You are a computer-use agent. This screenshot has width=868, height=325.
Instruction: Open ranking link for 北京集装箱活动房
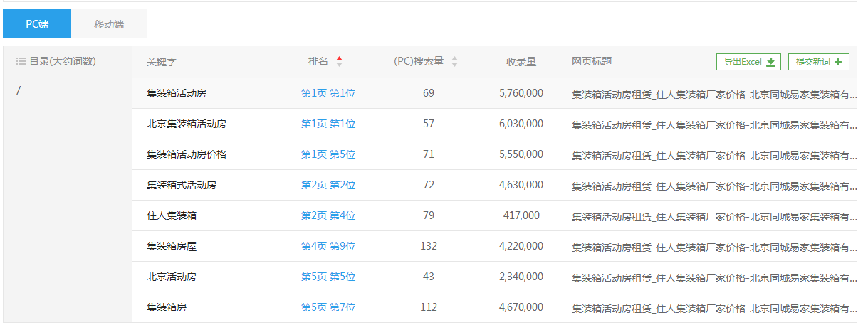tap(328, 124)
